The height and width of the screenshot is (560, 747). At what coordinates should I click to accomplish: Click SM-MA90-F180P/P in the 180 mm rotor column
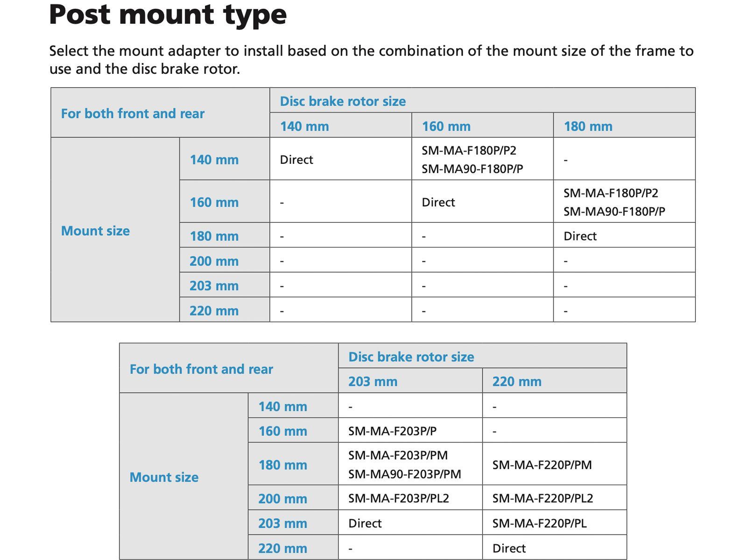(614, 211)
